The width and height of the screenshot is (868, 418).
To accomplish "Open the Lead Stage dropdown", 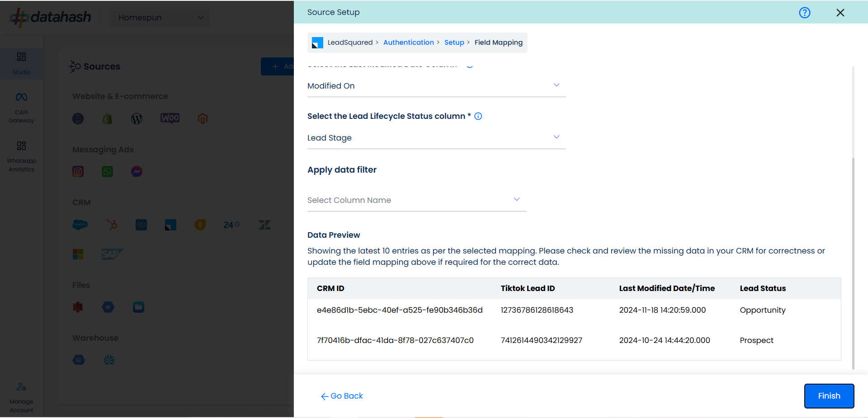I will [x=436, y=138].
